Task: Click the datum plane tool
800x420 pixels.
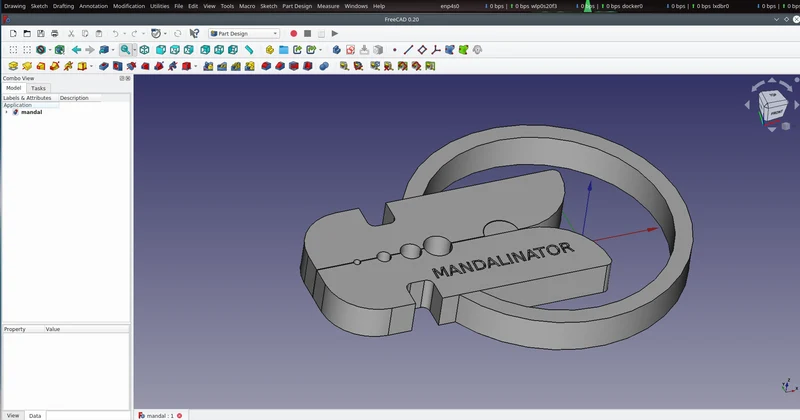Action: click(422, 50)
